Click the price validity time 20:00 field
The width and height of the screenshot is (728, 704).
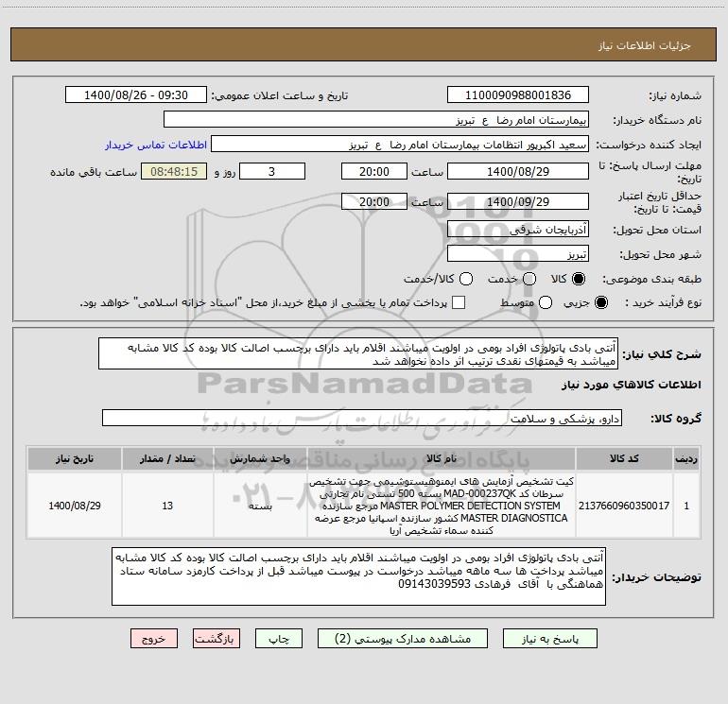coord(374,201)
